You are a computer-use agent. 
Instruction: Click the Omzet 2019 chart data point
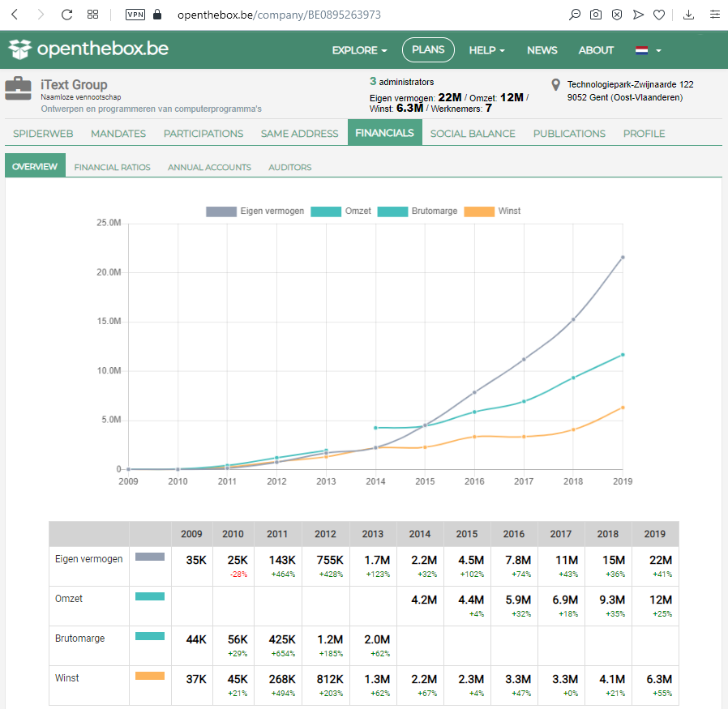tap(623, 355)
